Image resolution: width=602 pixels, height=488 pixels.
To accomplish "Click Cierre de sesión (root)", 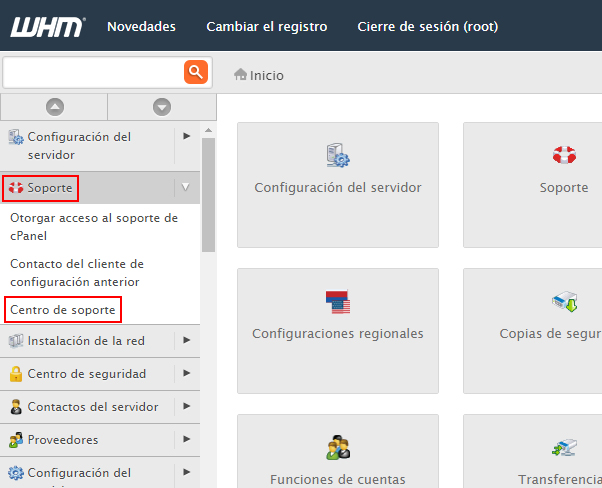I will [x=428, y=26].
